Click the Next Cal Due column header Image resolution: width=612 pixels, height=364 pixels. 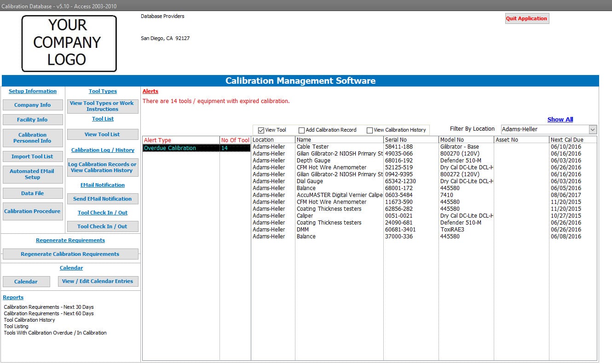(x=573, y=139)
